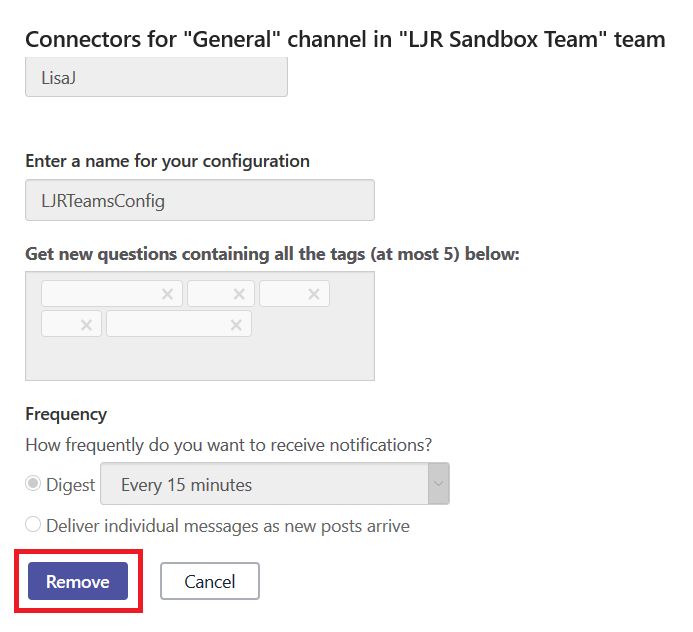Remove the first tag in top row

167,294
